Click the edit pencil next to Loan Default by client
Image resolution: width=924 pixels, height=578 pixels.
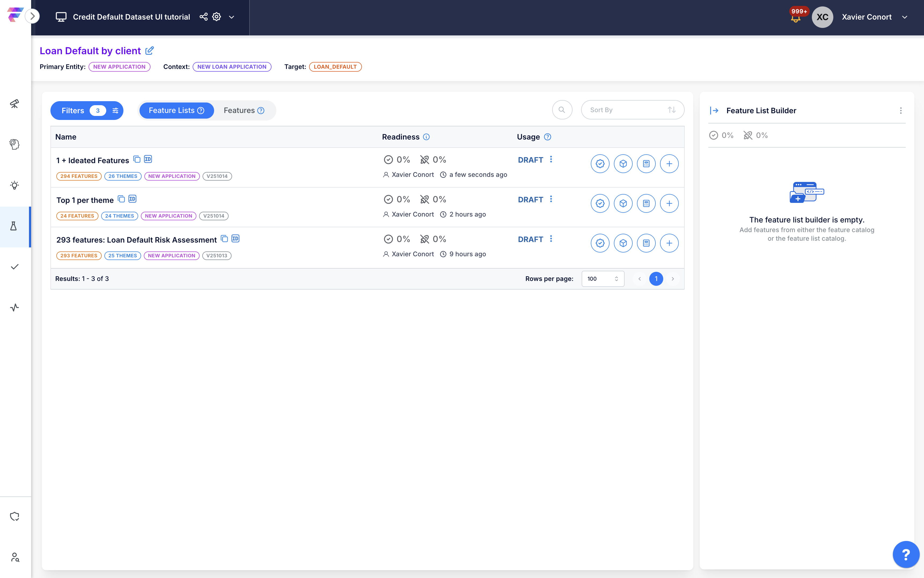[149, 50]
